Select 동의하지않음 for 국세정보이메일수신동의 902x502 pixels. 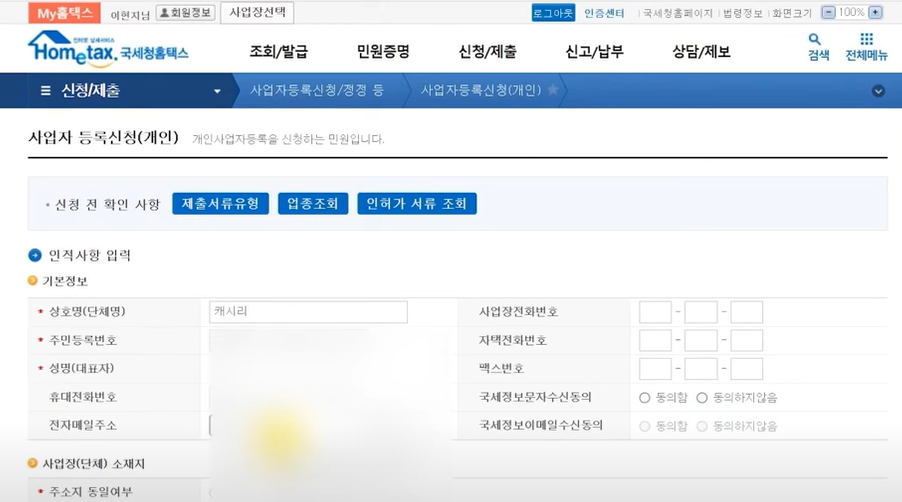click(702, 426)
